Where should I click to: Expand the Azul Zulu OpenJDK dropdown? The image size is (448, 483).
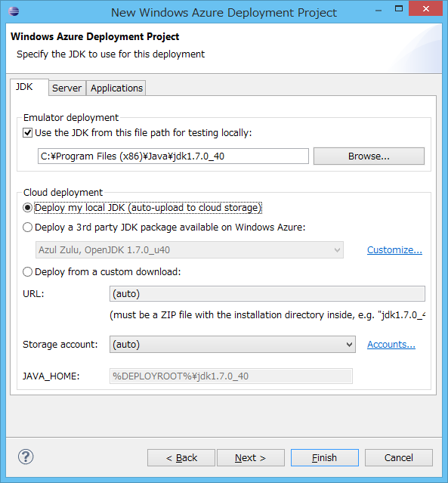[190, 250]
